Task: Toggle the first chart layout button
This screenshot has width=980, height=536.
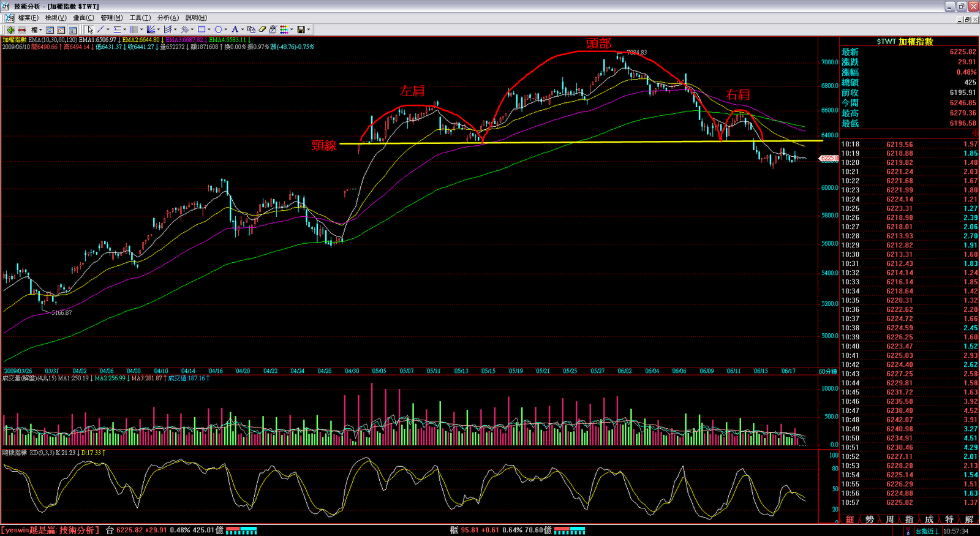Action: [x=50, y=29]
